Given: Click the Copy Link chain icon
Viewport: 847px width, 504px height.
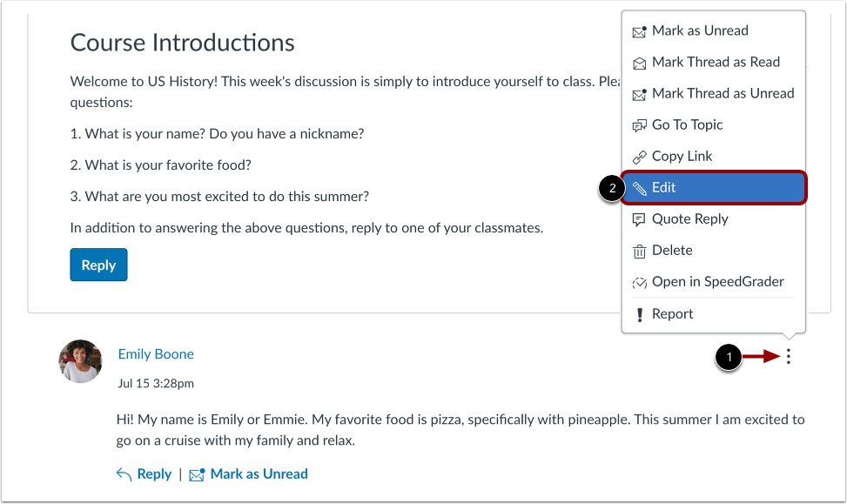Looking at the screenshot, I should (x=641, y=156).
